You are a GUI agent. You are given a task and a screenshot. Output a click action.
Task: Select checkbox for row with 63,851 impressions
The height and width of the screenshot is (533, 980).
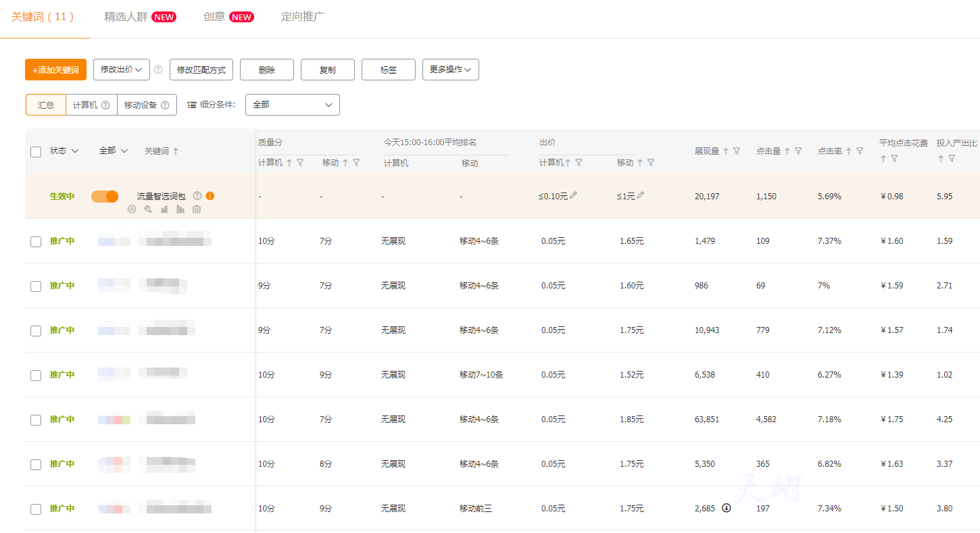36,420
